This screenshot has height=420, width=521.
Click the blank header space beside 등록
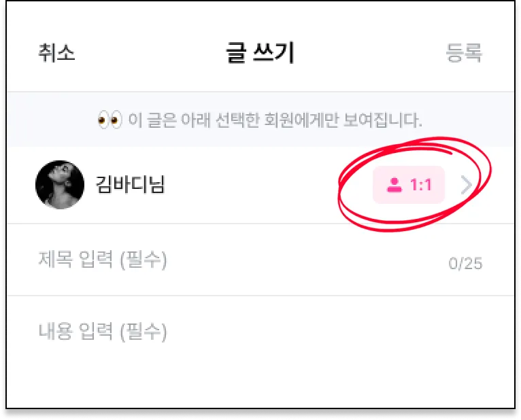click(x=369, y=52)
